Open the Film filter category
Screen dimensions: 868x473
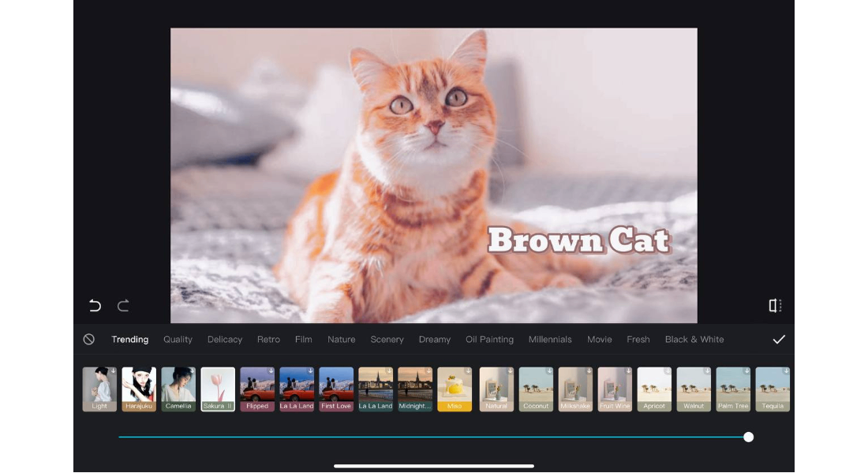click(303, 339)
